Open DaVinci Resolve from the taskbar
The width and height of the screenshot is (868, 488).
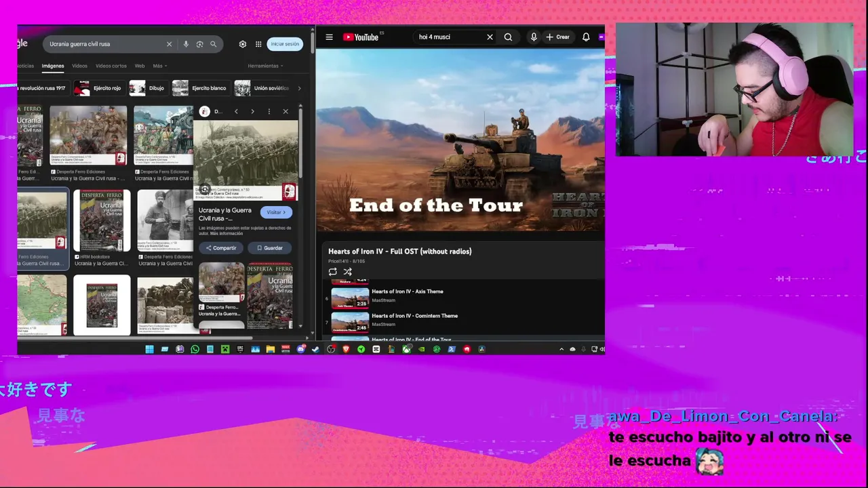point(481,349)
